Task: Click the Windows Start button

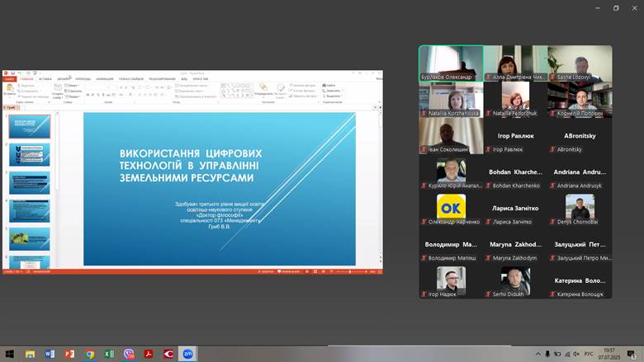Action: (x=9, y=354)
